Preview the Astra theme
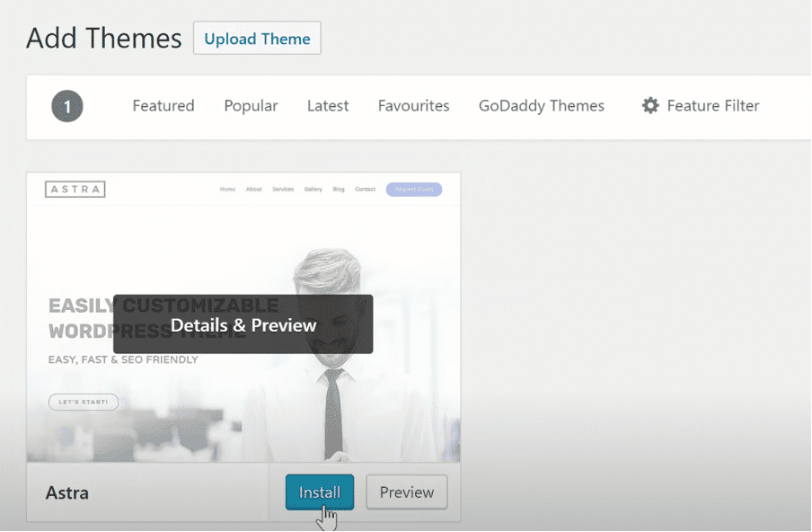Screen dimensions: 812x532 click(x=406, y=492)
